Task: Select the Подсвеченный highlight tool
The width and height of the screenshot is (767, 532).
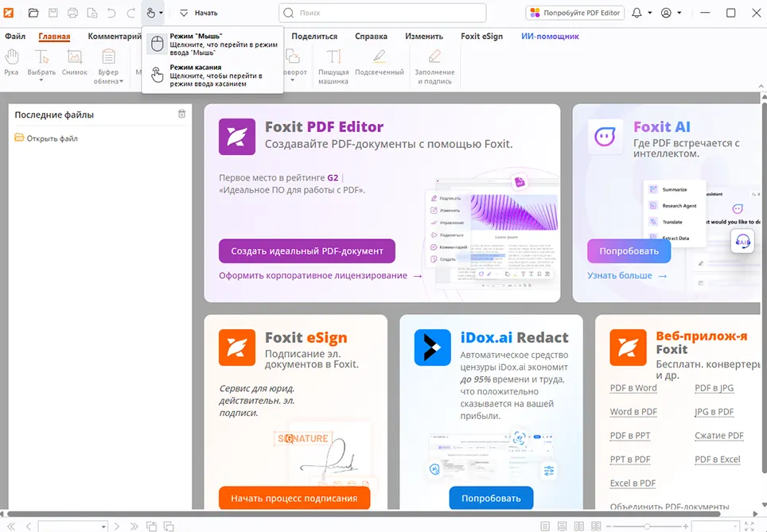Action: click(x=380, y=62)
